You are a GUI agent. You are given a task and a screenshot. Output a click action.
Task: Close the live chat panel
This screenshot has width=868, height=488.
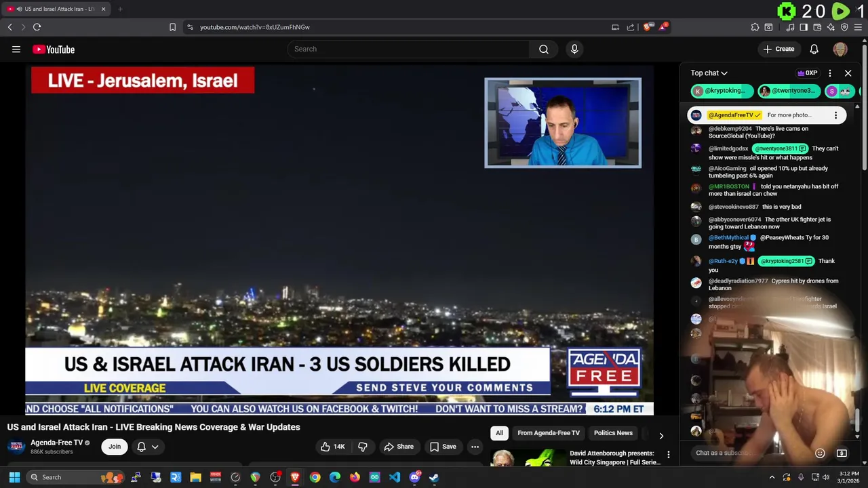coord(848,73)
